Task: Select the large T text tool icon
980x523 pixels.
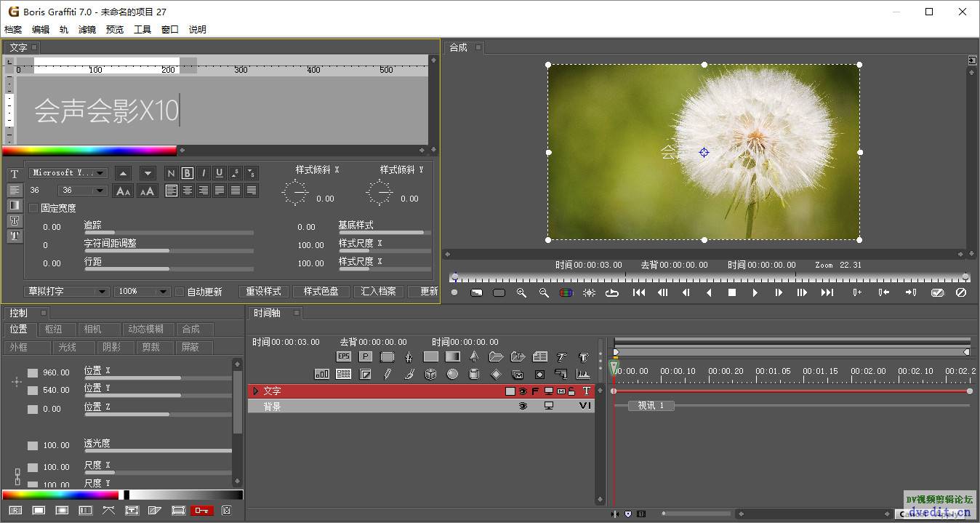Action: [x=14, y=175]
